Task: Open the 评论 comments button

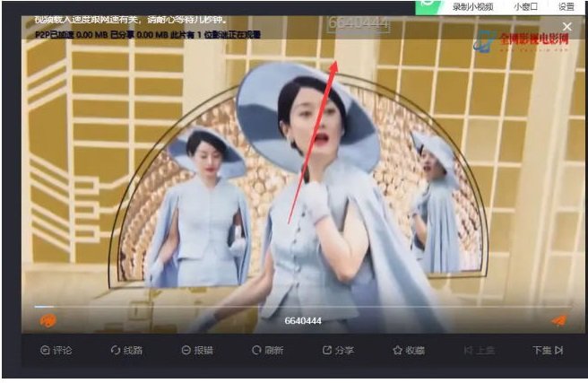Action: click(56, 351)
